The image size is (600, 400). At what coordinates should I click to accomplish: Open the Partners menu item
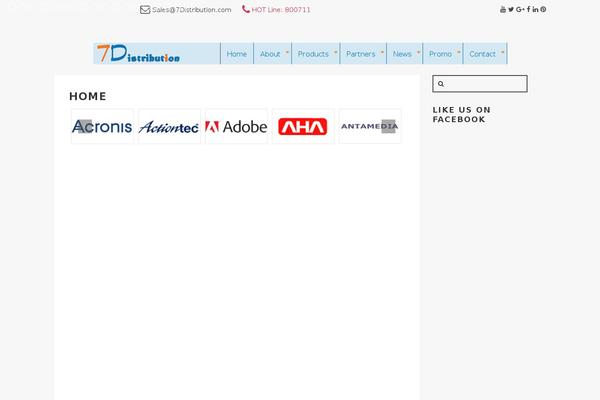click(x=360, y=54)
